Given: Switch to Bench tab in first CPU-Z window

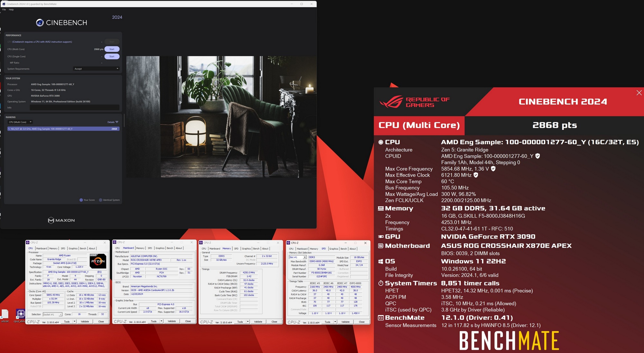Looking at the screenshot, I should 83,248.
